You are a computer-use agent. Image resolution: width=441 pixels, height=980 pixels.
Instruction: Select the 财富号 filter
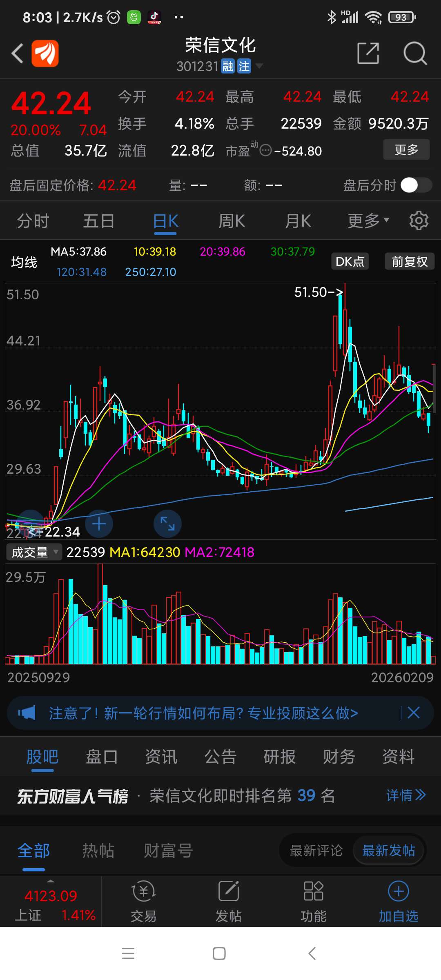click(168, 851)
